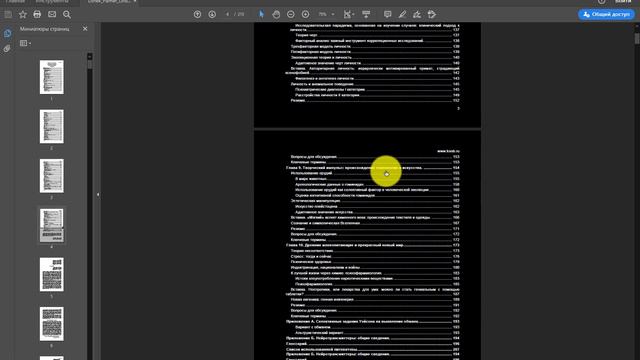Send the file by email
The width and height of the screenshot is (640, 360).
coord(52,14)
